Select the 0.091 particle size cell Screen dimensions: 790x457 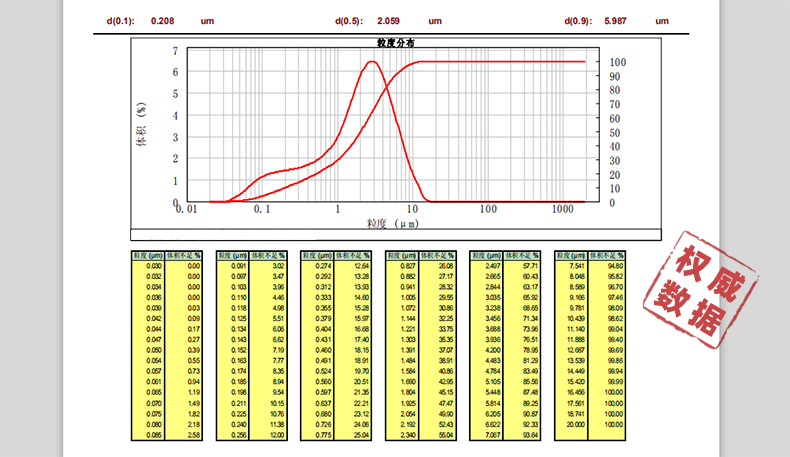point(236,267)
